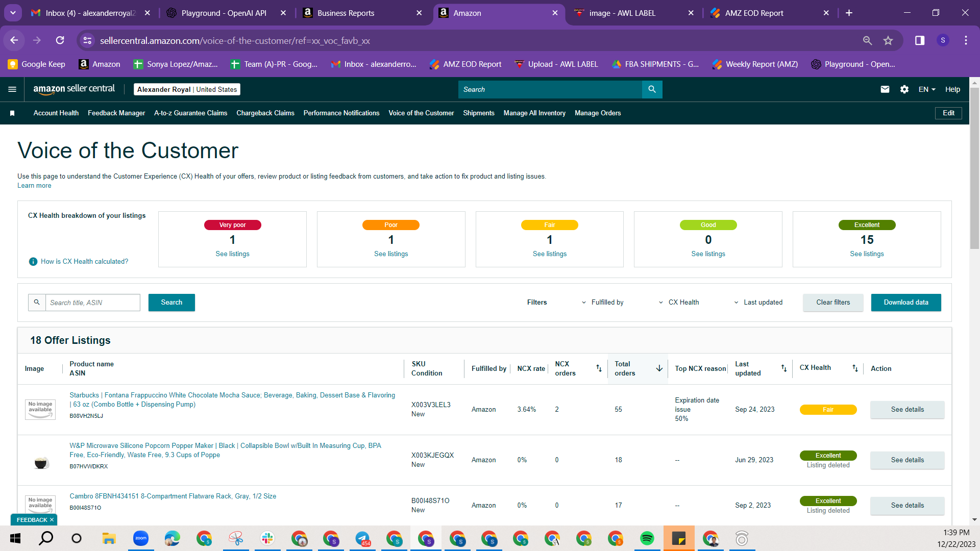Open Manage All Inventory menu item
Image resolution: width=980 pixels, height=551 pixels.
[x=534, y=113]
